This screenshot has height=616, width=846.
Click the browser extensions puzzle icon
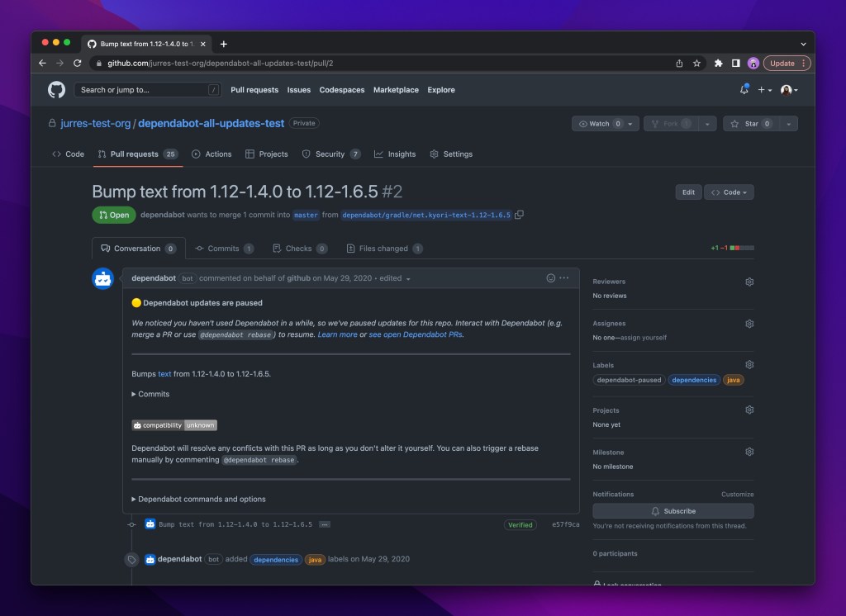pos(718,63)
